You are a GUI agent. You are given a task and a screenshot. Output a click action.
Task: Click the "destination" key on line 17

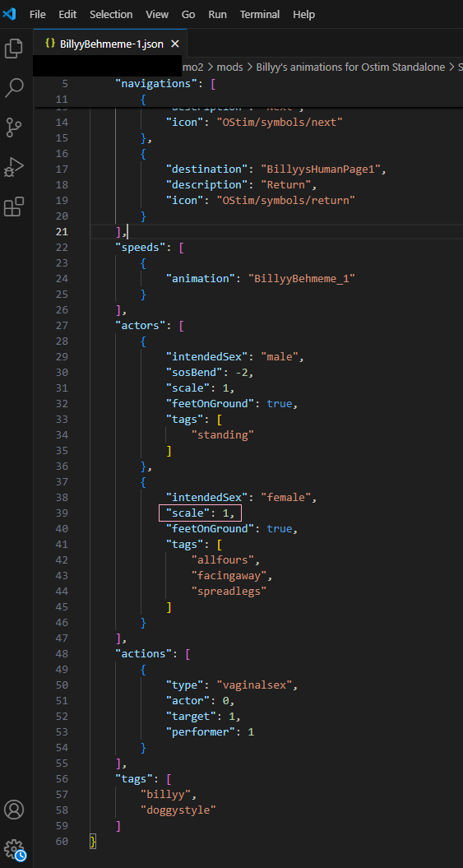206,169
